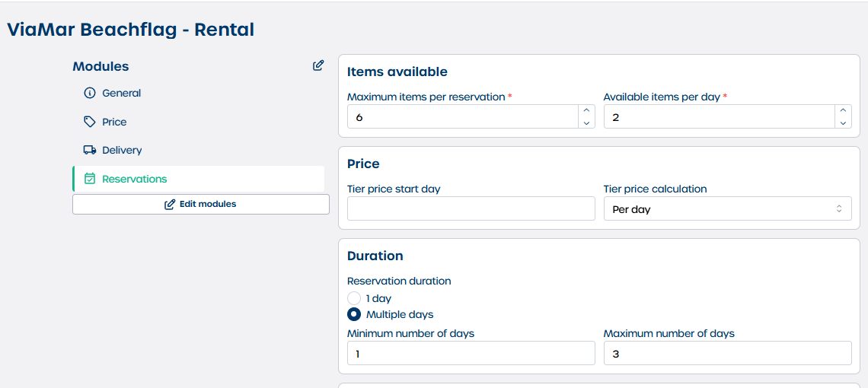The width and height of the screenshot is (868, 388).
Task: Select the Multiple days radio option
Action: point(354,314)
